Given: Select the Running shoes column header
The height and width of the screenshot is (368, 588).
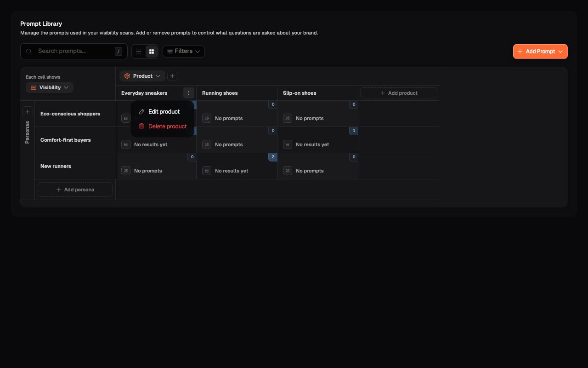Looking at the screenshot, I should click(237, 93).
